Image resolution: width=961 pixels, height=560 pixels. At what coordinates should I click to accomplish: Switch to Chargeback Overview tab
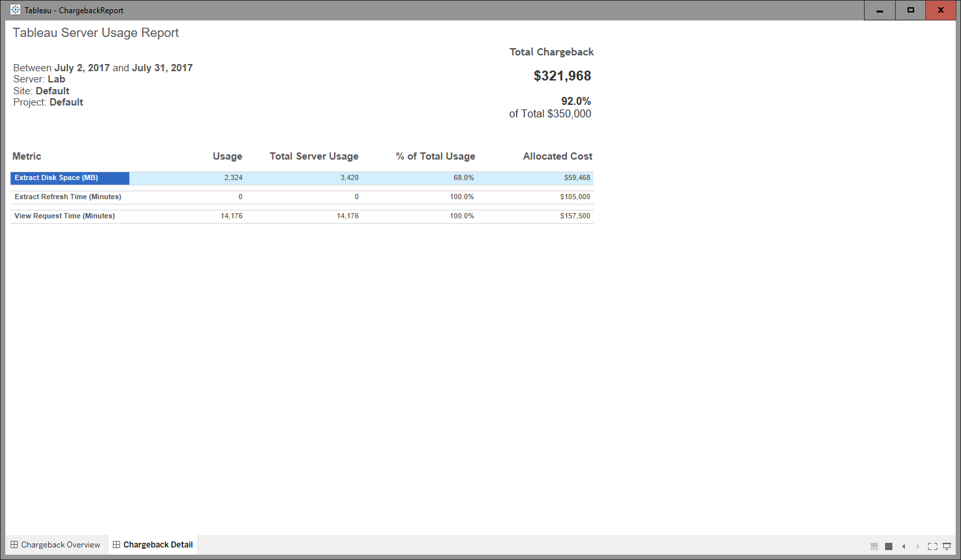click(x=56, y=545)
